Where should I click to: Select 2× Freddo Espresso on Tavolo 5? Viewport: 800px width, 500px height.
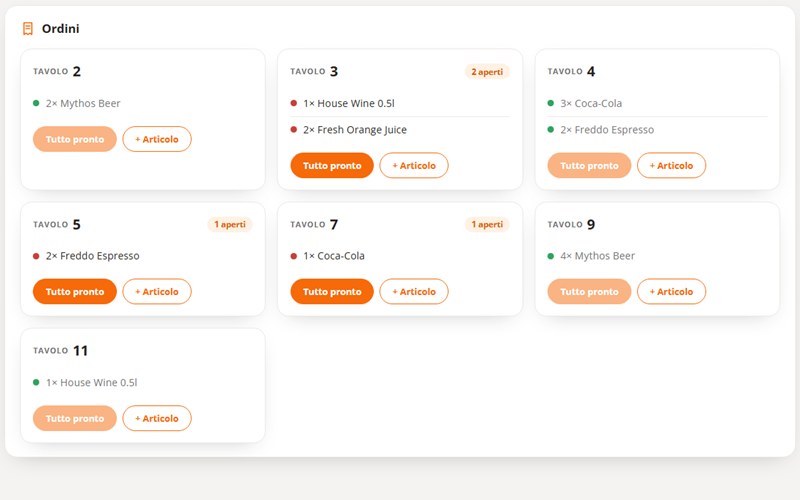click(92, 256)
